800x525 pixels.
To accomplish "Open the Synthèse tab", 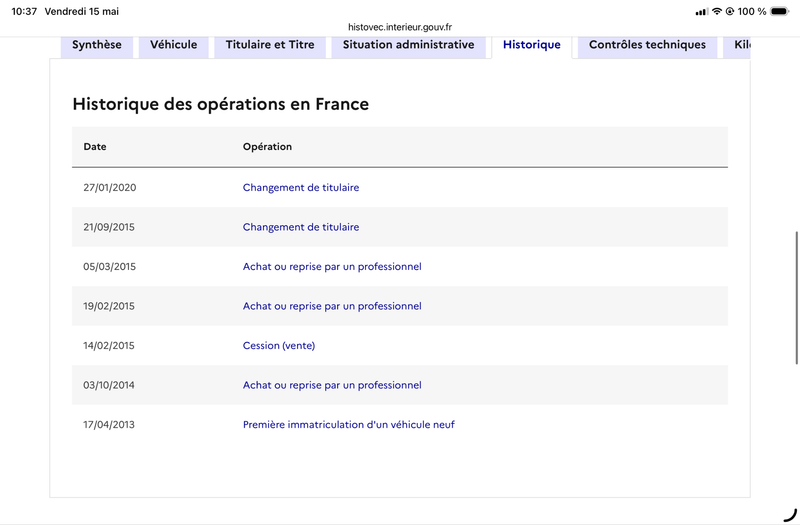I will 97,45.
